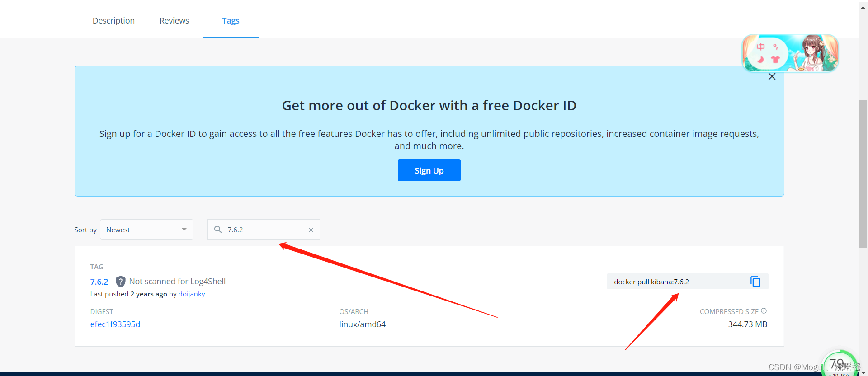This screenshot has height=376, width=868.
Task: Open the Description tab
Action: 113,21
